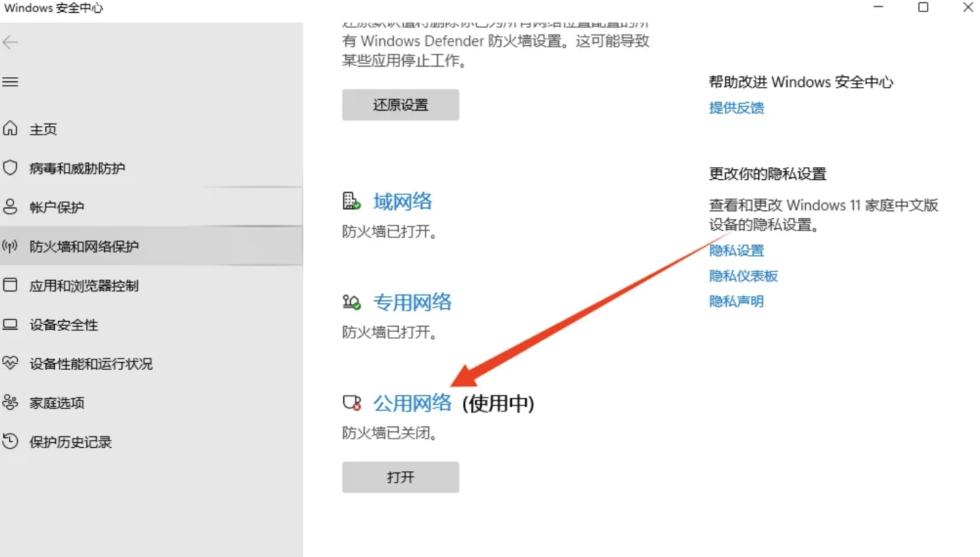Click the back arrow icon

[x=10, y=43]
